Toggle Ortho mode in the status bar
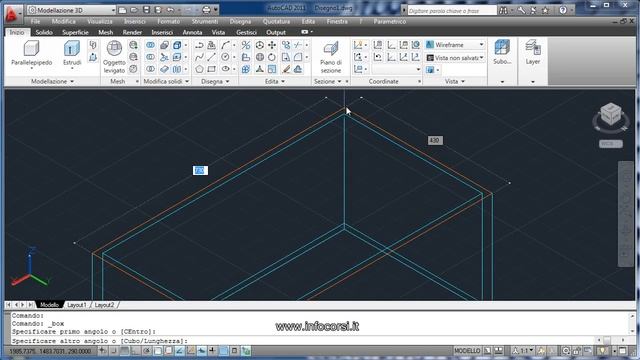Screen dimensions: 640x360 [x=135, y=351]
